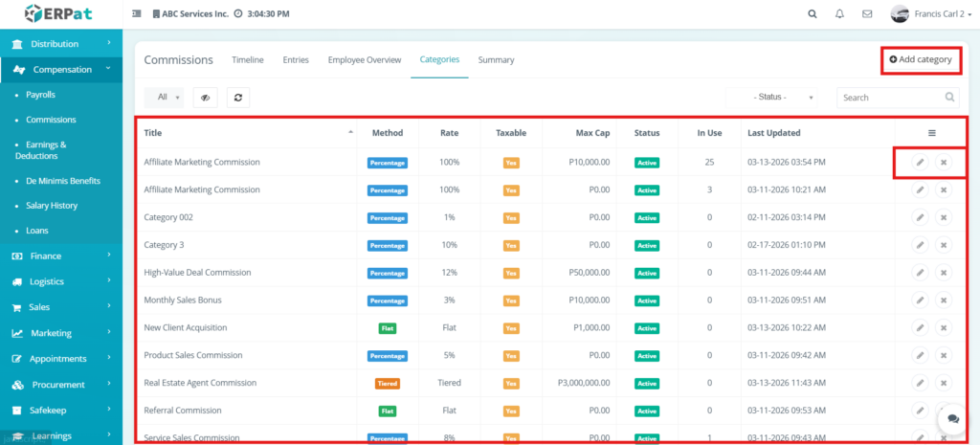The height and width of the screenshot is (445, 980).
Task: Click the Add category button
Action: [920, 59]
